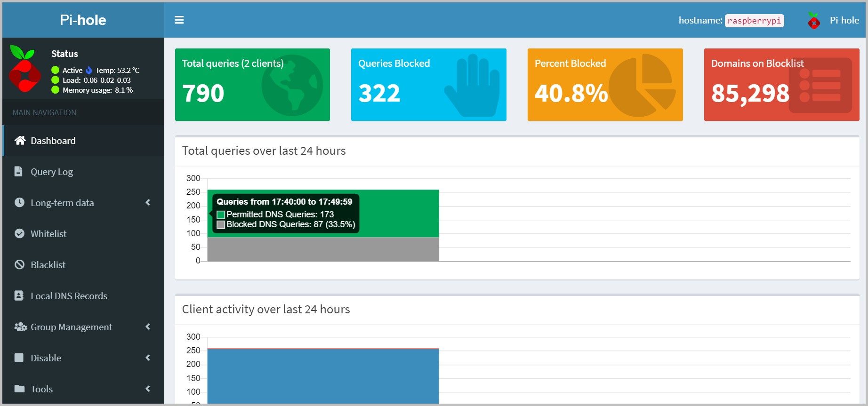Click the Pi-hole text in the top-right header

(x=844, y=20)
